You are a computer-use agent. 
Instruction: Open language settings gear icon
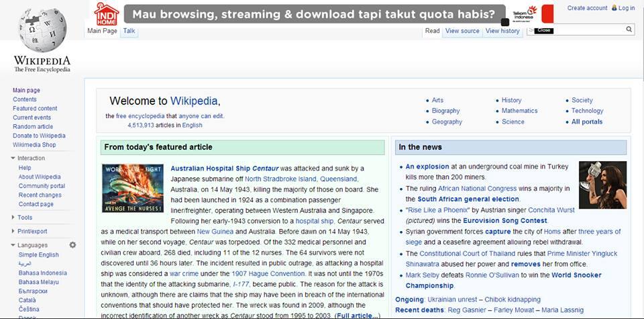(x=72, y=245)
